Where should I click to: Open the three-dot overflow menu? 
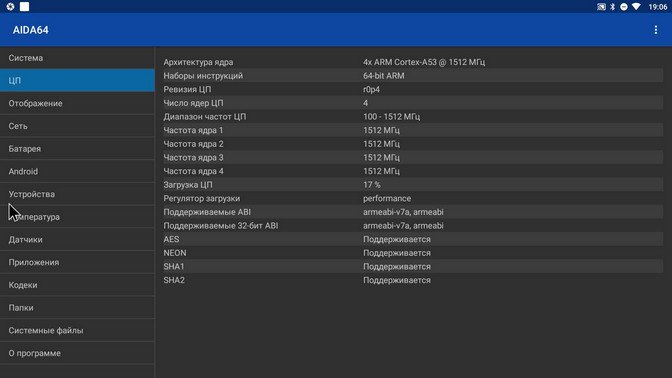[x=656, y=30]
